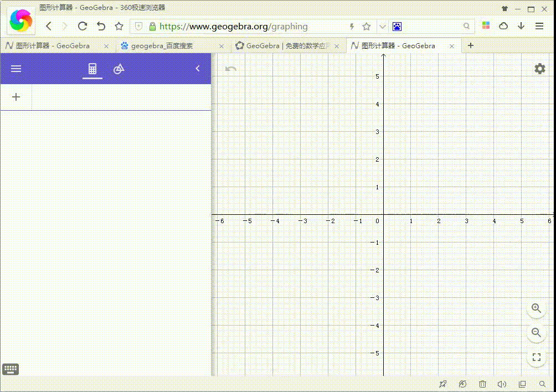Open colorful extensions grid icon
Viewport: 556px width, 392px height.
(x=486, y=25)
